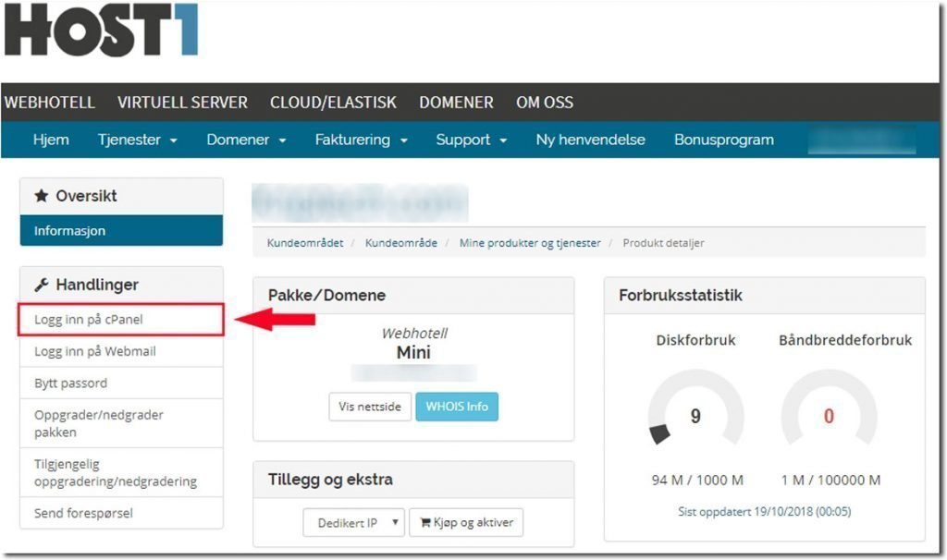
Task: Click the Forbruksstatistikk panel heading
Action: point(681,295)
